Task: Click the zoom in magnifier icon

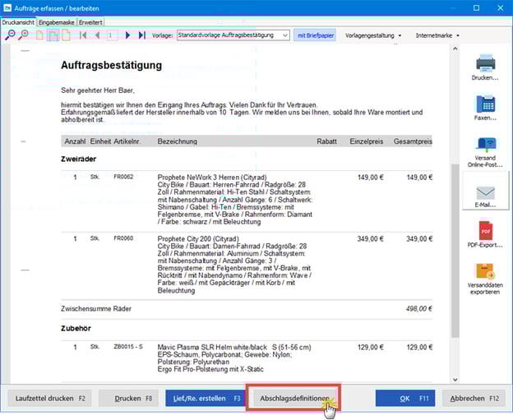Action: click(23, 35)
